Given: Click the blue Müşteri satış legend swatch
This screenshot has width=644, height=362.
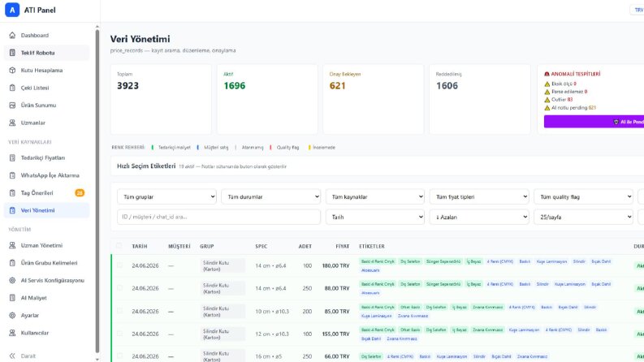Looking at the screenshot, I should coord(197,148).
